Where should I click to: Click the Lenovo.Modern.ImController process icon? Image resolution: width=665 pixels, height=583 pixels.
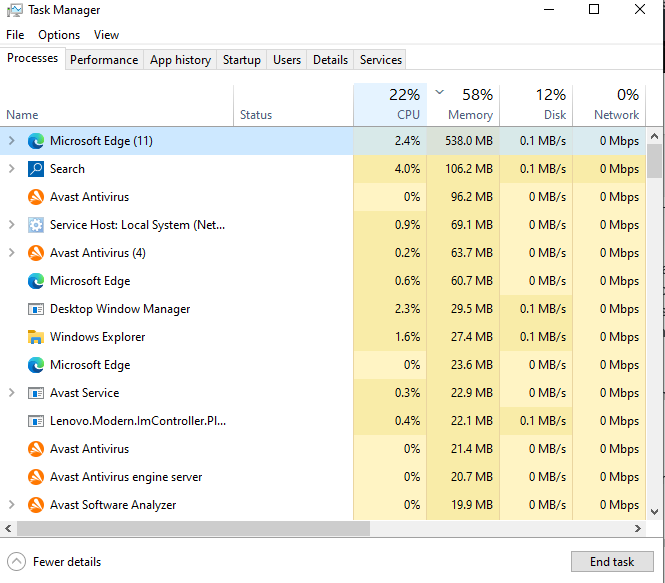(36, 421)
